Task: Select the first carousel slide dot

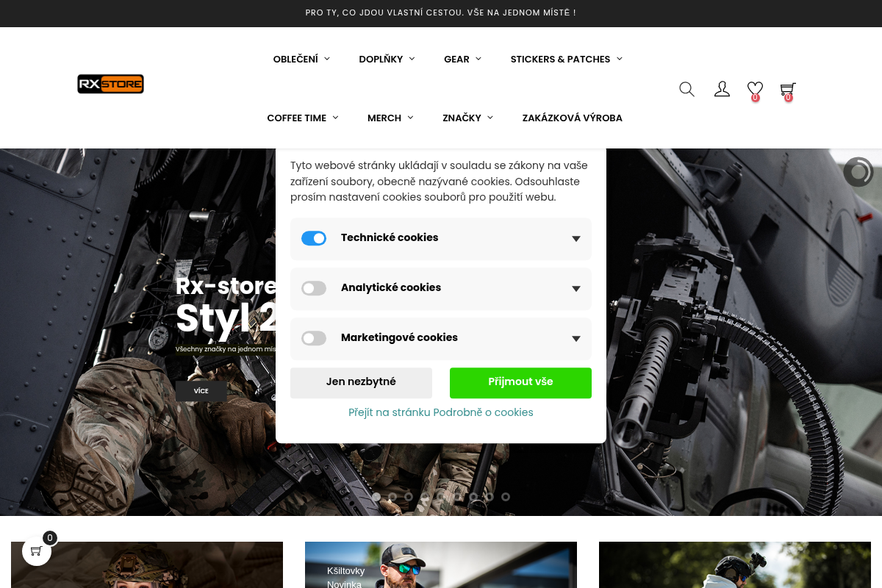Action: 376,497
